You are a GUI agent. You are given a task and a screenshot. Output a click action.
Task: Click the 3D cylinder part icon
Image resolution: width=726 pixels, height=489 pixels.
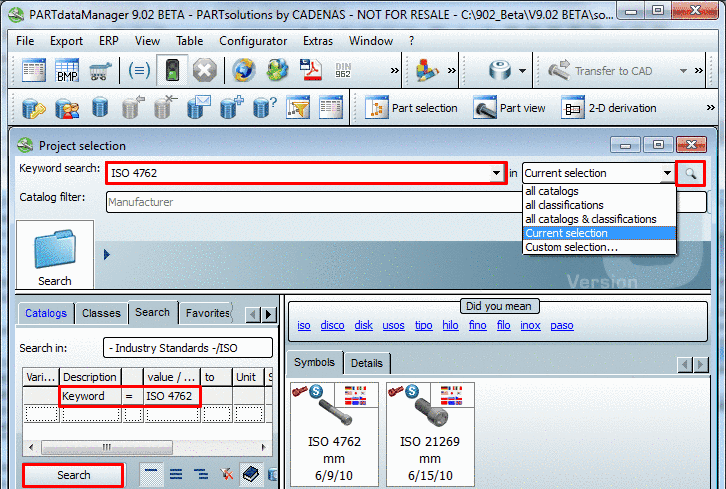click(500, 70)
